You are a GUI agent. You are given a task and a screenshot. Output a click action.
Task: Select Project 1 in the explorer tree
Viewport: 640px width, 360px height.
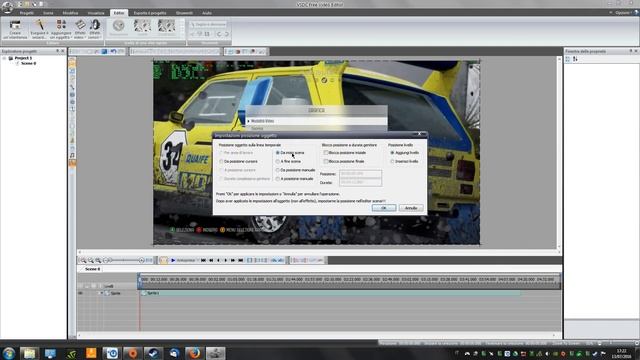23,58
